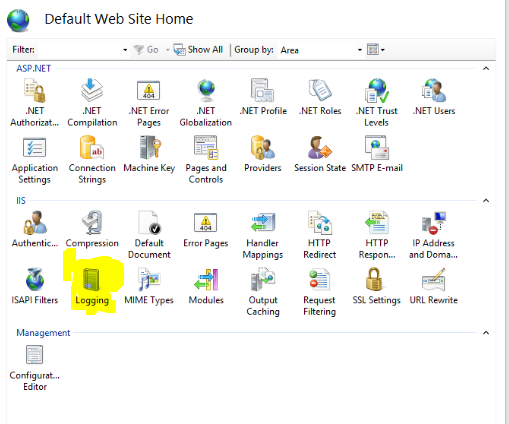
Task: Open the Go button dropdown arrow
Action: point(168,50)
